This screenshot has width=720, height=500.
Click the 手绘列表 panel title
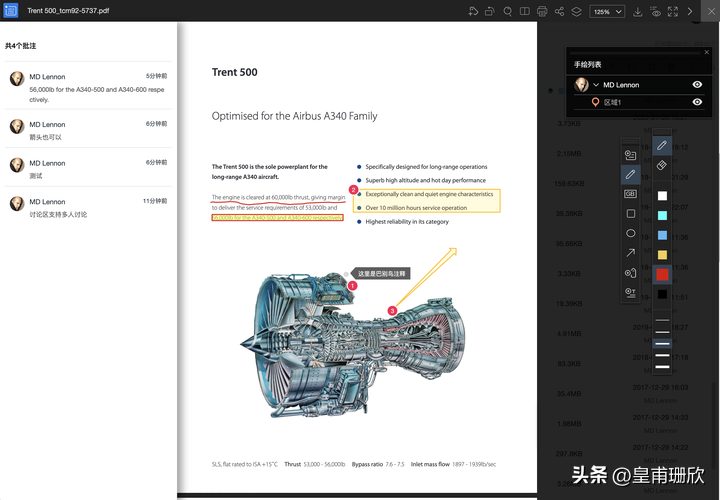coord(587,64)
